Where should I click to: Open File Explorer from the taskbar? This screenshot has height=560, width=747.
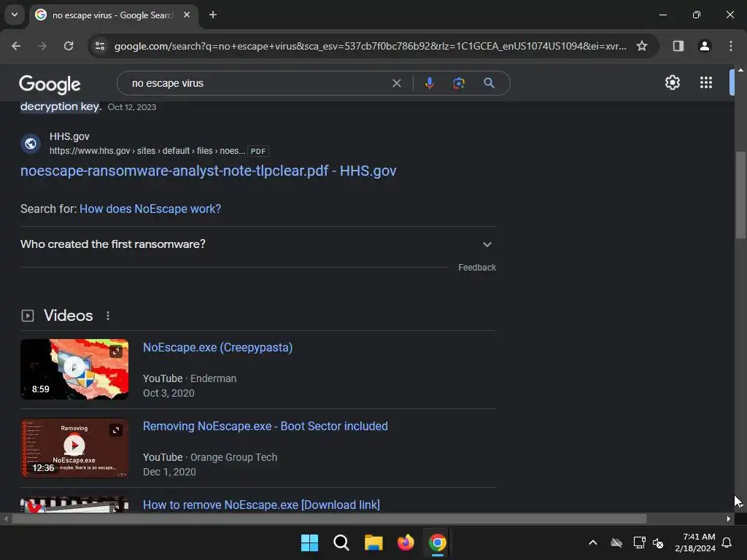pyautogui.click(x=373, y=542)
